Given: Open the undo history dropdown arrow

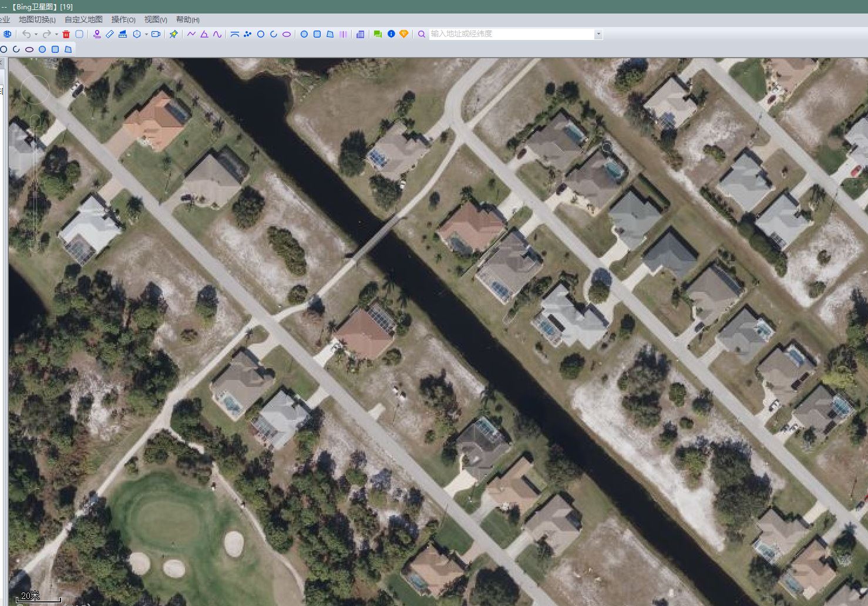Looking at the screenshot, I should coord(36,35).
